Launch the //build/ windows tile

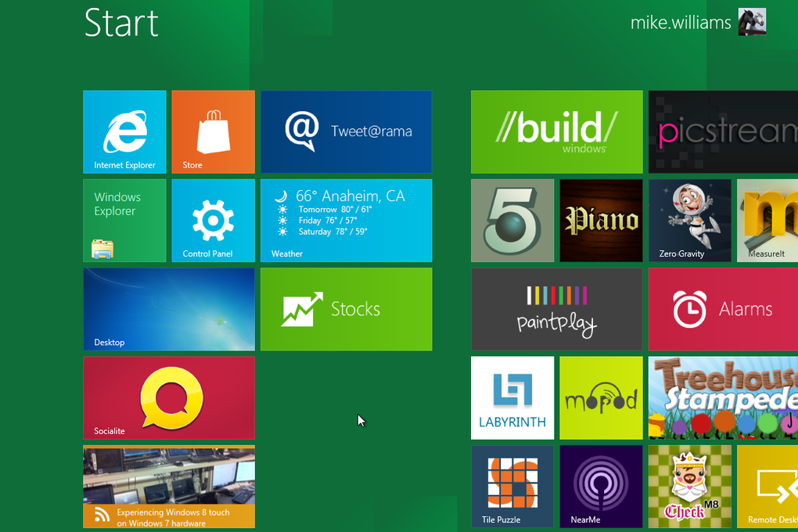pyautogui.click(x=557, y=132)
